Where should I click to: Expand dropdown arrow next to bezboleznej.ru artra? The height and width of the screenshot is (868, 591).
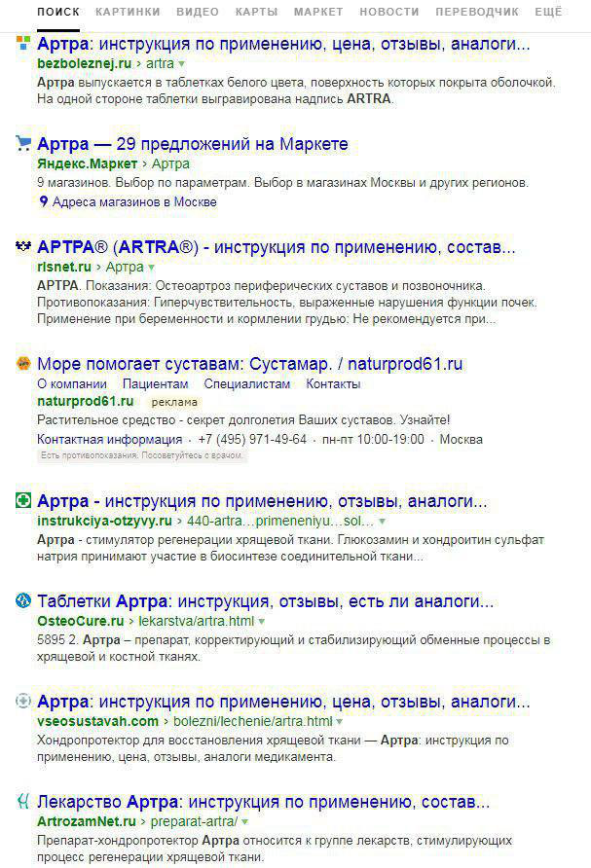[x=181, y=64]
